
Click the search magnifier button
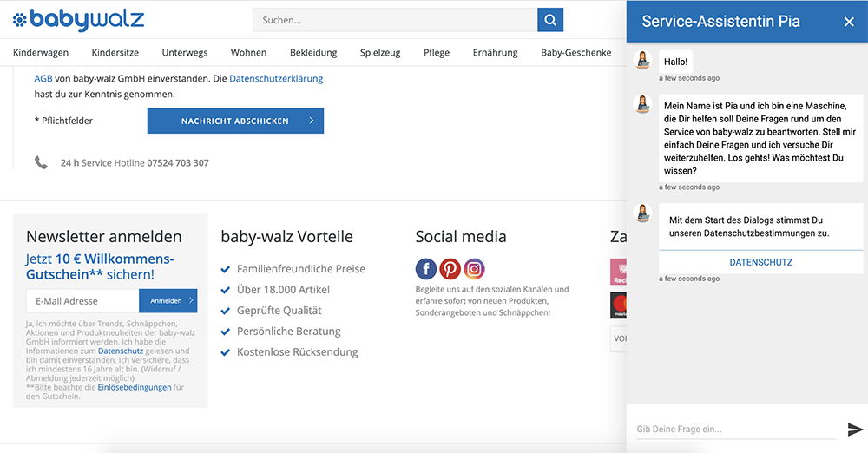(x=550, y=20)
